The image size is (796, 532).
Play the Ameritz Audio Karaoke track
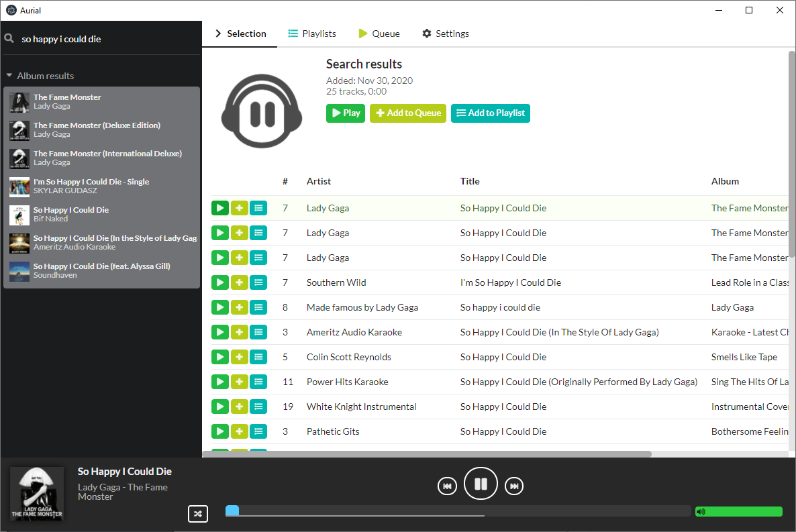click(220, 333)
